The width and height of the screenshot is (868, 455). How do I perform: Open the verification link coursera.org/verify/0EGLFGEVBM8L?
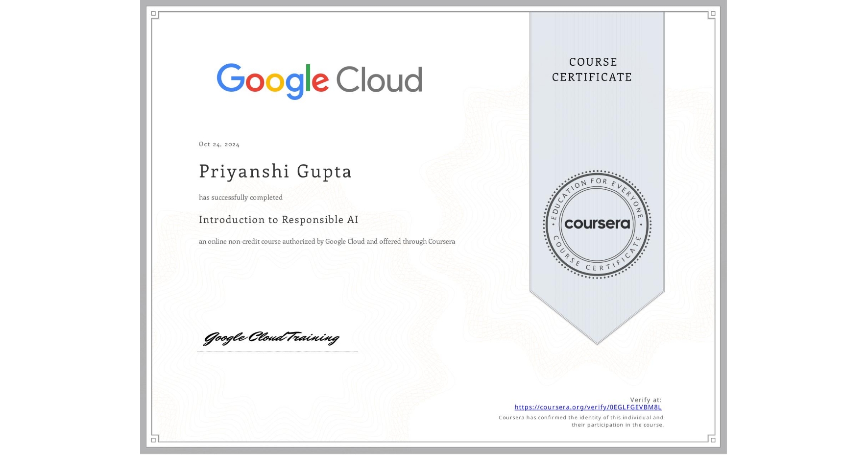tap(588, 407)
